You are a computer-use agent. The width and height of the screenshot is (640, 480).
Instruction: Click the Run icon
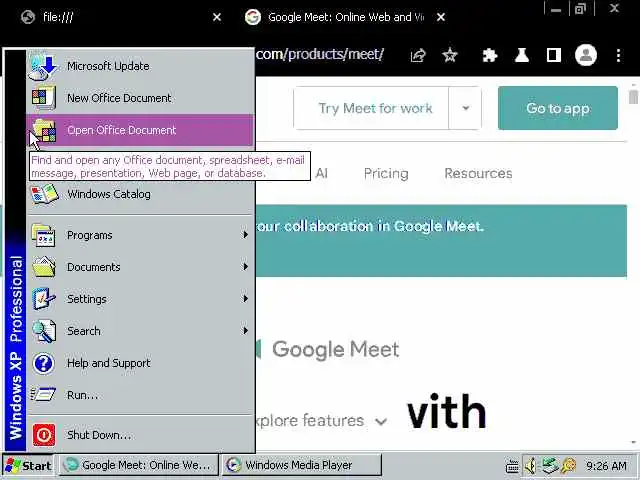42,395
